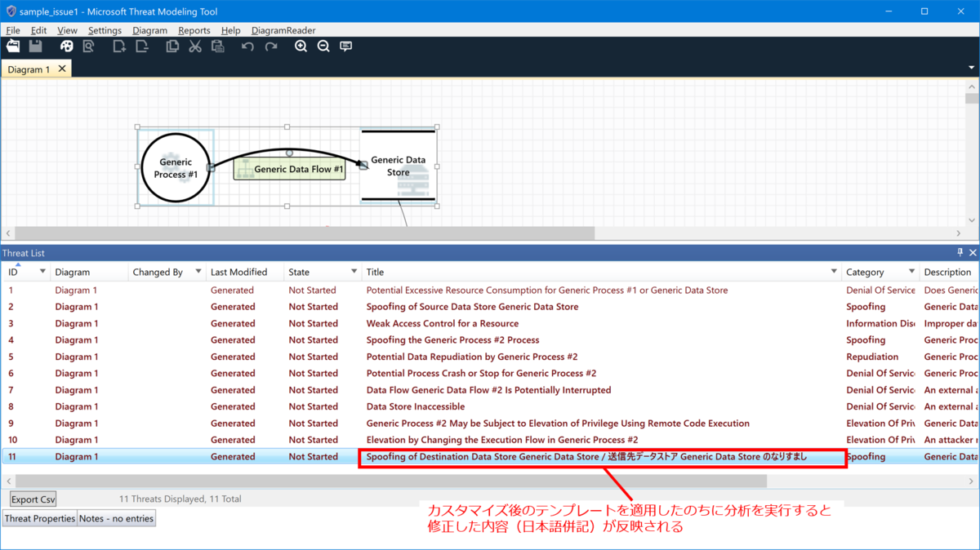This screenshot has height=550, width=980.
Task: Click the Paste clipboard icon
Action: pyautogui.click(x=217, y=47)
